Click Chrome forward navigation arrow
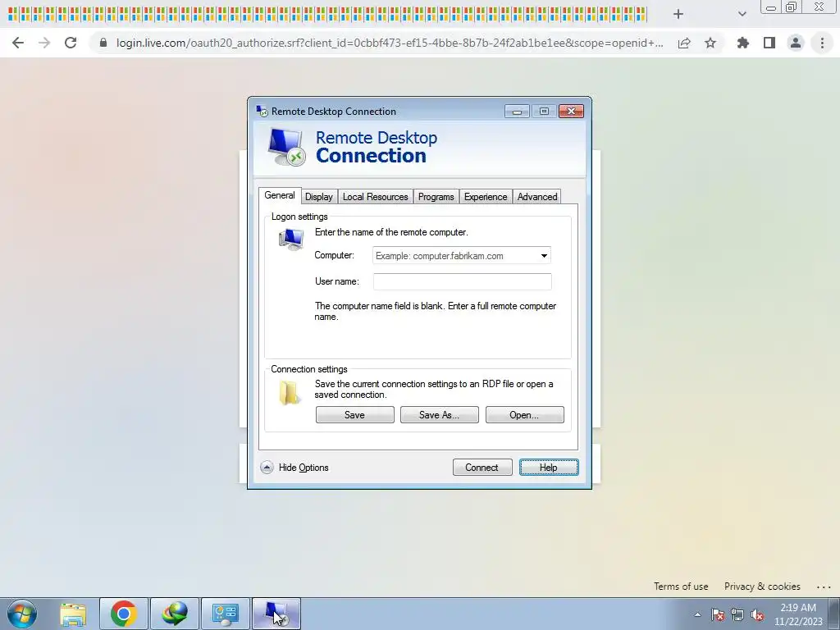The image size is (840, 630). pos(44,43)
